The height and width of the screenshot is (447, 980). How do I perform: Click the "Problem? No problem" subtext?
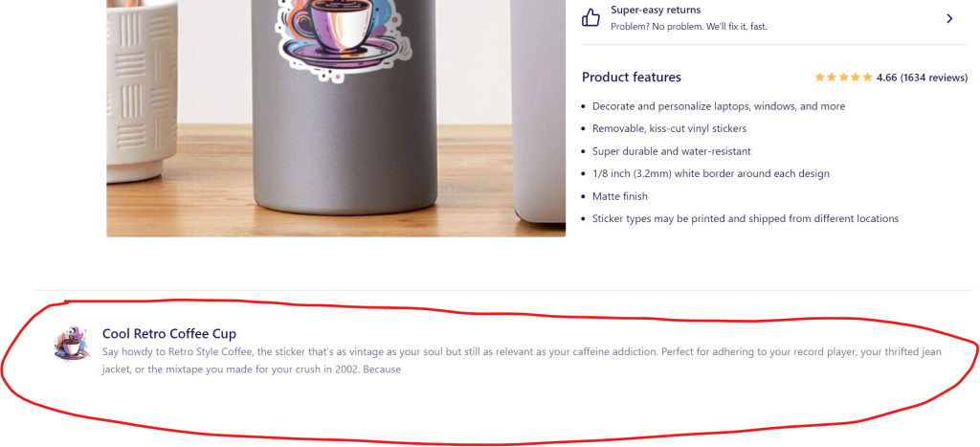(x=689, y=26)
